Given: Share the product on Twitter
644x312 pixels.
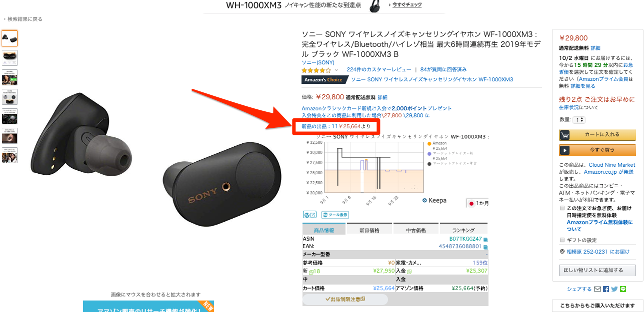Looking at the screenshot, I should tap(614, 289).
